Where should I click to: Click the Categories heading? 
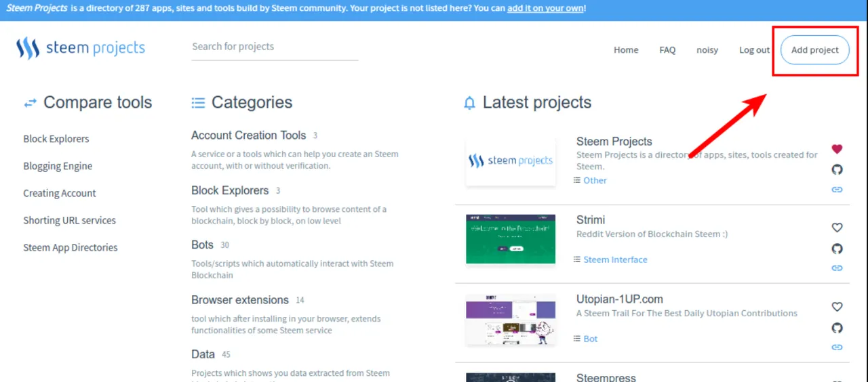pos(252,103)
